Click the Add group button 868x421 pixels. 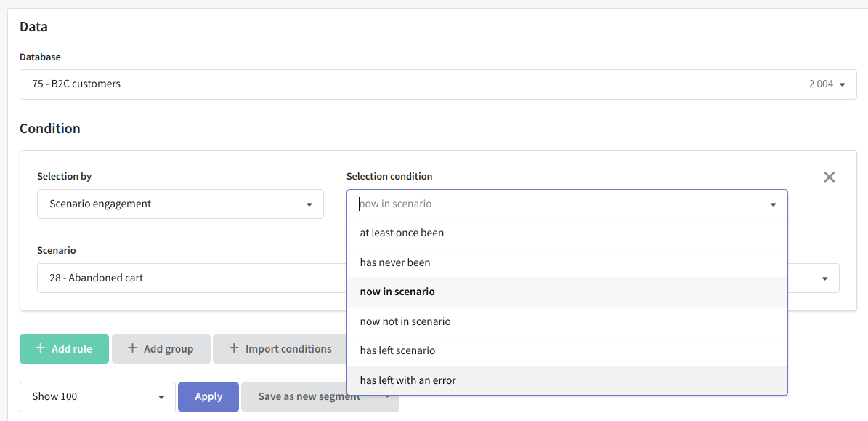pyautogui.click(x=161, y=349)
